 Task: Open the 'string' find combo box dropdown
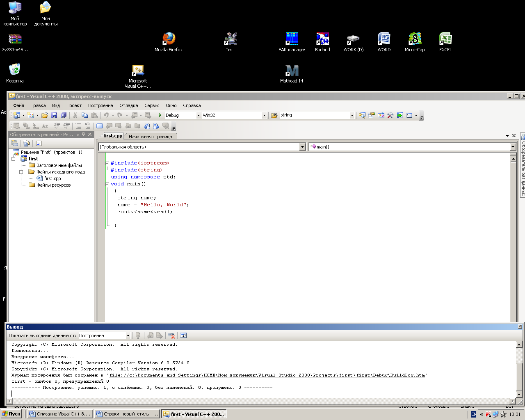pos(352,116)
